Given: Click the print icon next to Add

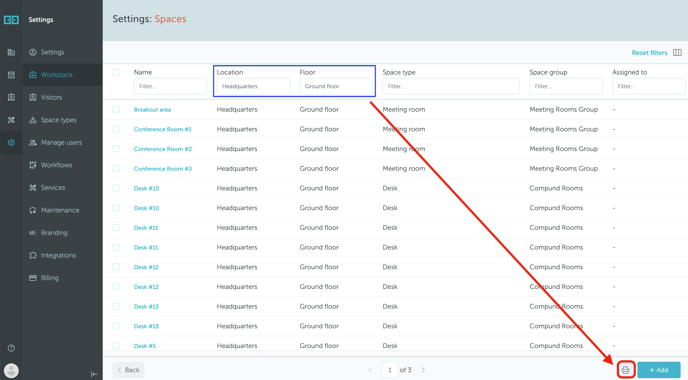Looking at the screenshot, I should (626, 370).
